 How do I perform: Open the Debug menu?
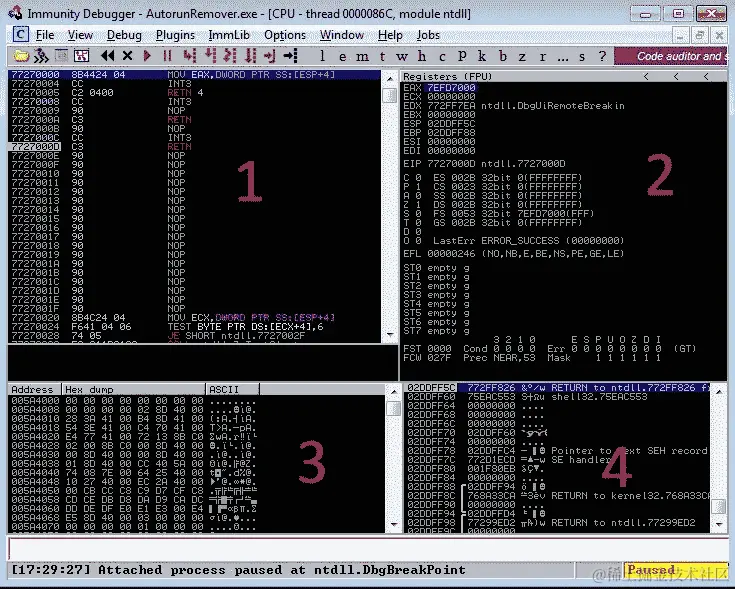tap(124, 35)
